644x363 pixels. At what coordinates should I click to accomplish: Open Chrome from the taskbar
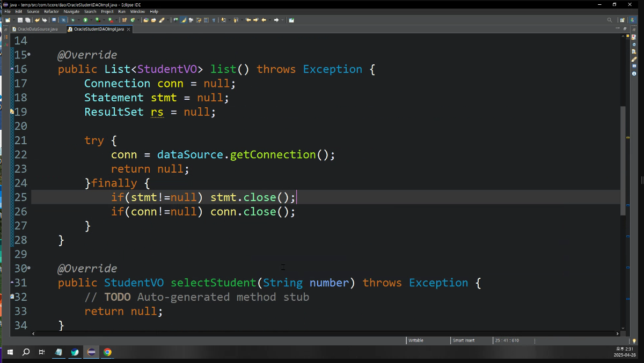107,352
